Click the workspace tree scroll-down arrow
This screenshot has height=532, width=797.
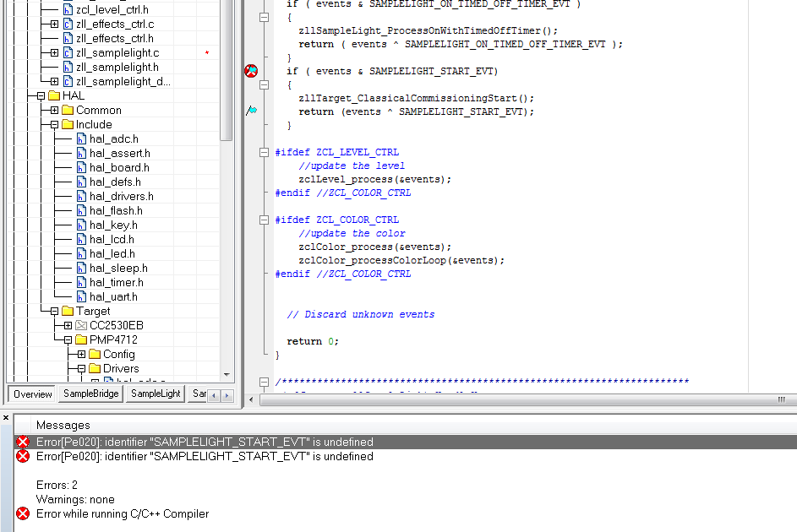click(x=227, y=375)
